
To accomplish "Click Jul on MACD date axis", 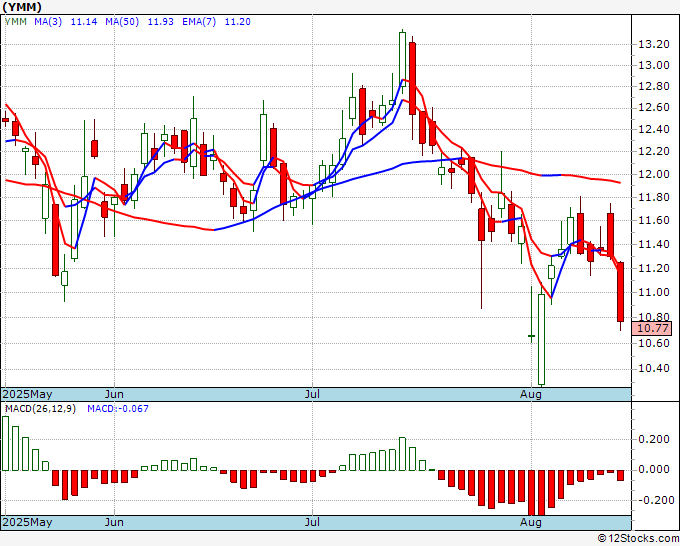I will 312,522.
